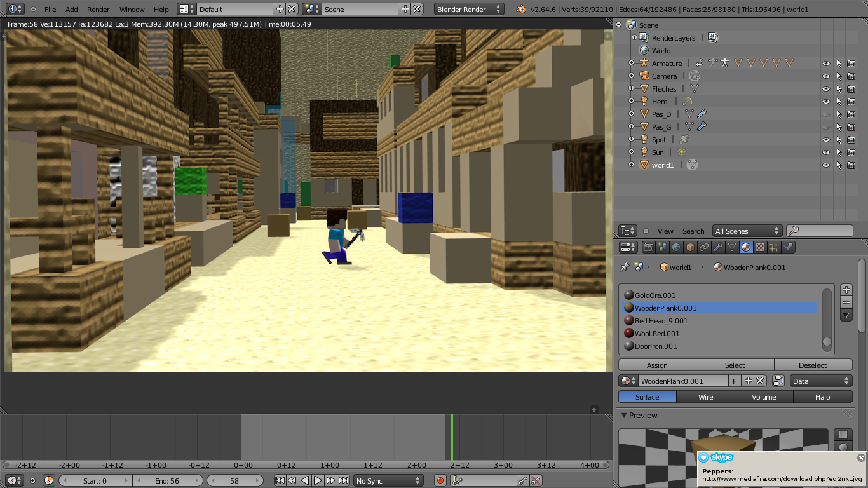Screen dimensions: 868x488
Task: Open the Render properties tab (camera icon)
Action: [x=649, y=247]
